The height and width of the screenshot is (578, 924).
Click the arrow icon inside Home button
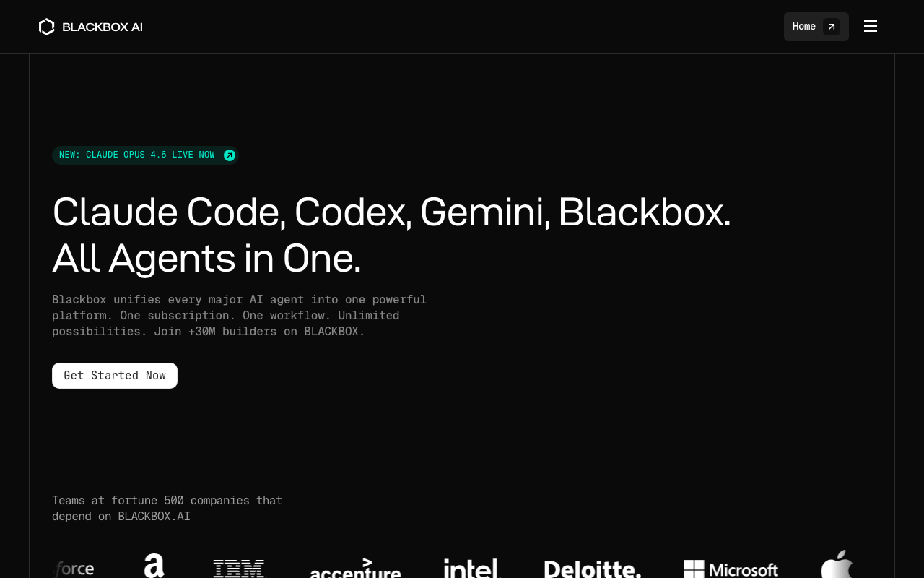tap(832, 27)
